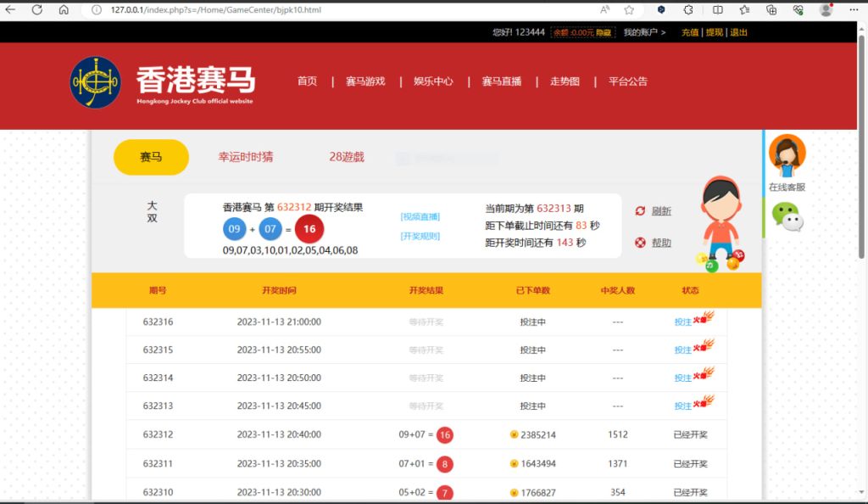Open 娱乐中心 navigation item
The image size is (868, 504).
(x=433, y=81)
